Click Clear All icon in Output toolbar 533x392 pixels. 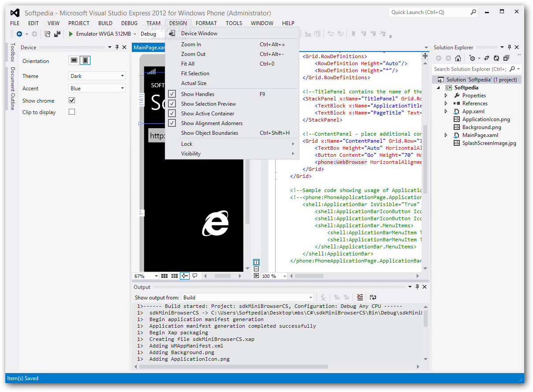pyautogui.click(x=360, y=297)
